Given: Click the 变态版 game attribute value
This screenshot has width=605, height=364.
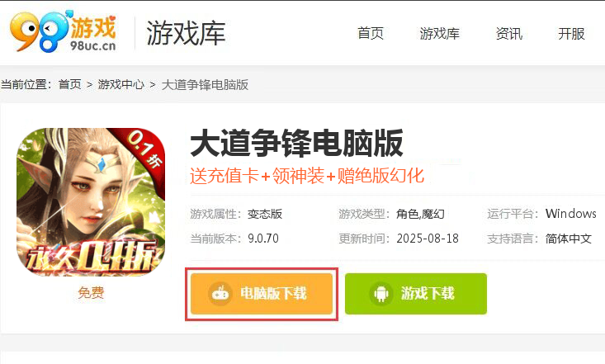Looking at the screenshot, I should [265, 214].
